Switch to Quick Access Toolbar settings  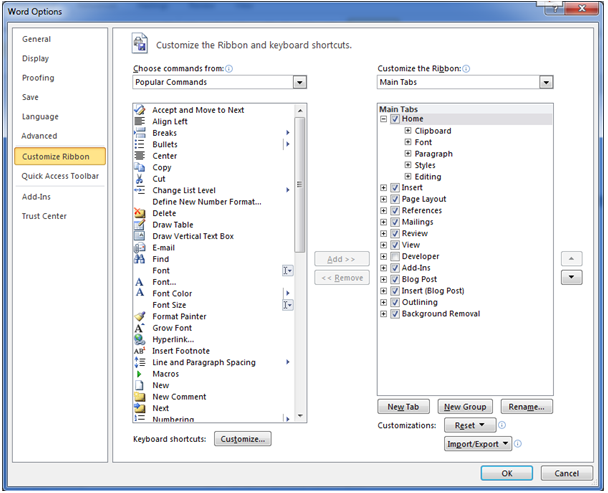pos(60,176)
